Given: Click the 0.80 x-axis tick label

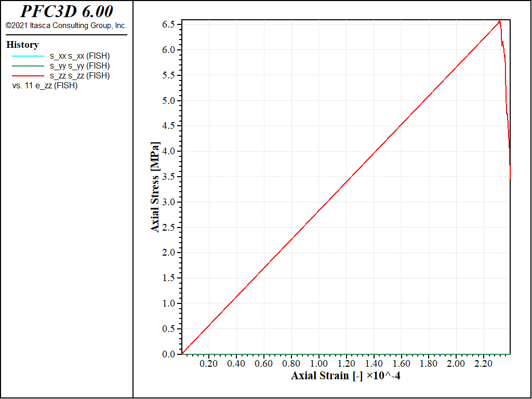Looking at the screenshot, I should point(291,364).
